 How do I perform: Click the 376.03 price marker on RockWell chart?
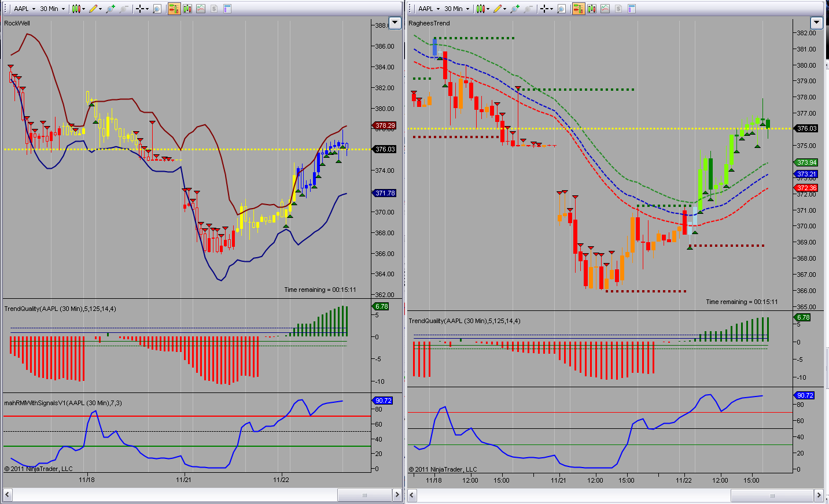coord(385,149)
